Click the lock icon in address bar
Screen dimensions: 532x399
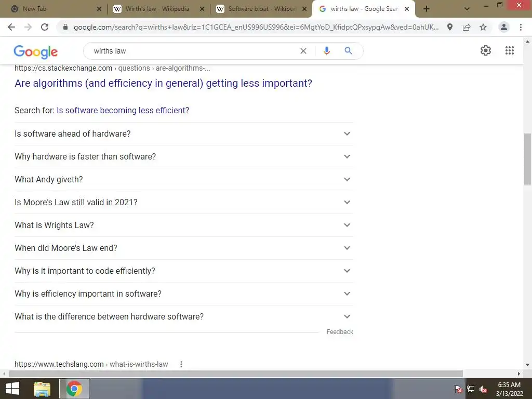[x=65, y=27]
